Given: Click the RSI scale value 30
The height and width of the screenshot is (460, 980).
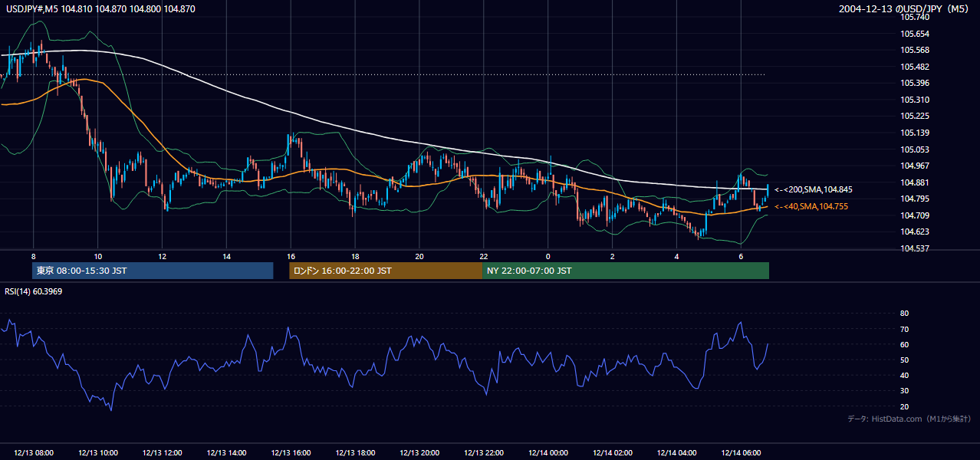Looking at the screenshot, I should click(904, 391).
